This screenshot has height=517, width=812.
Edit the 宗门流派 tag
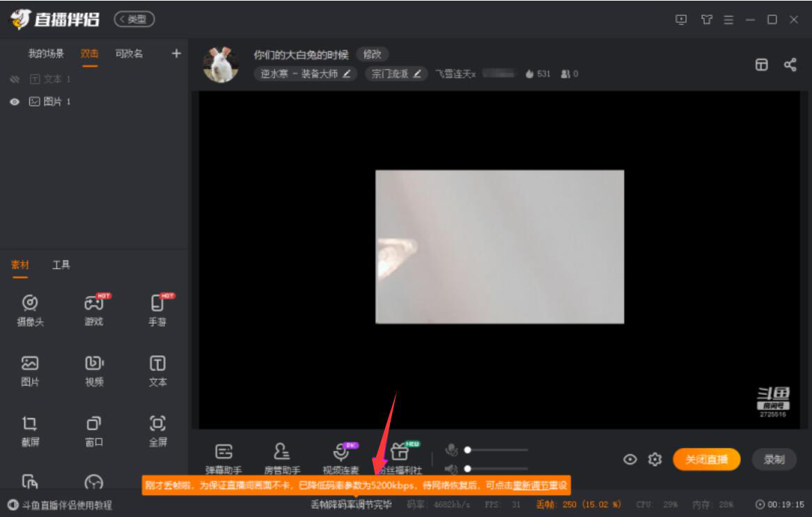click(396, 74)
